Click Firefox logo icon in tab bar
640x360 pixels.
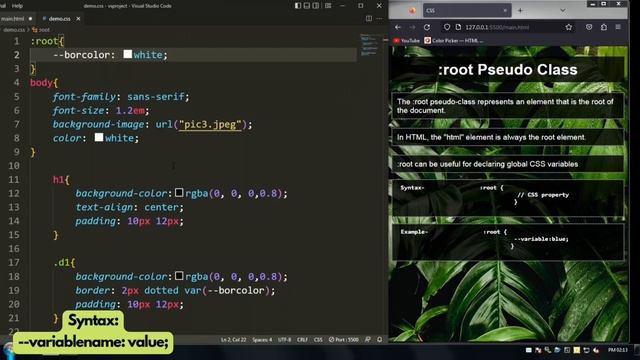pyautogui.click(x=412, y=11)
